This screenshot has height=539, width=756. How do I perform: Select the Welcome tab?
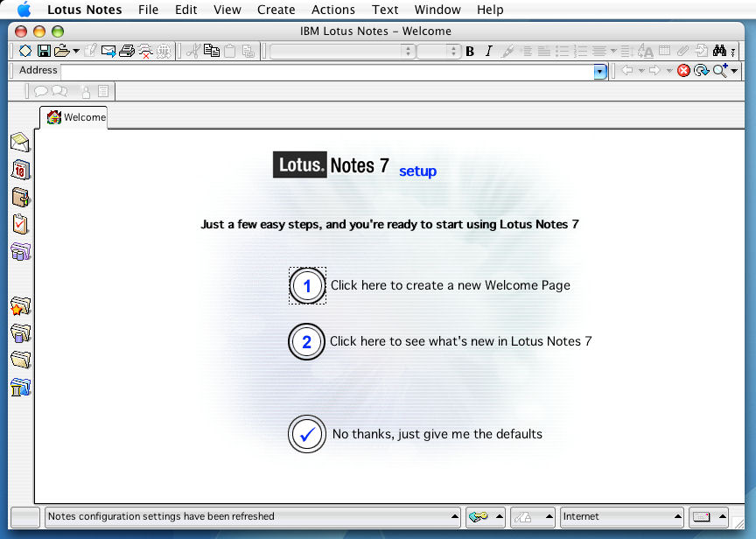pyautogui.click(x=73, y=117)
